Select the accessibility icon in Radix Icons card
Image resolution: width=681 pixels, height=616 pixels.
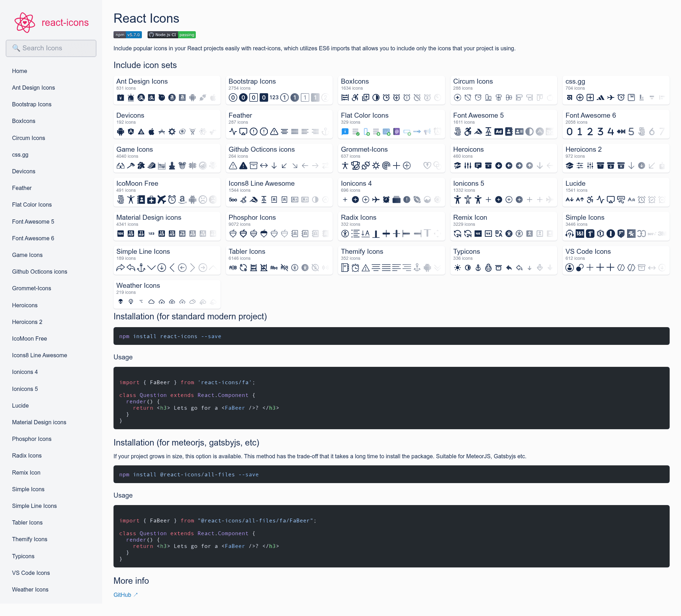click(345, 234)
